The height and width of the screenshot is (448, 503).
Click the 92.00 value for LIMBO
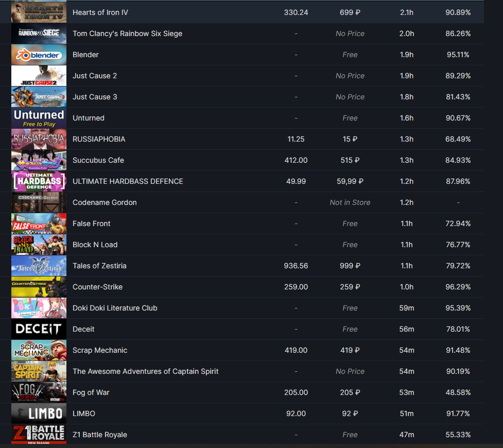pyautogui.click(x=296, y=413)
